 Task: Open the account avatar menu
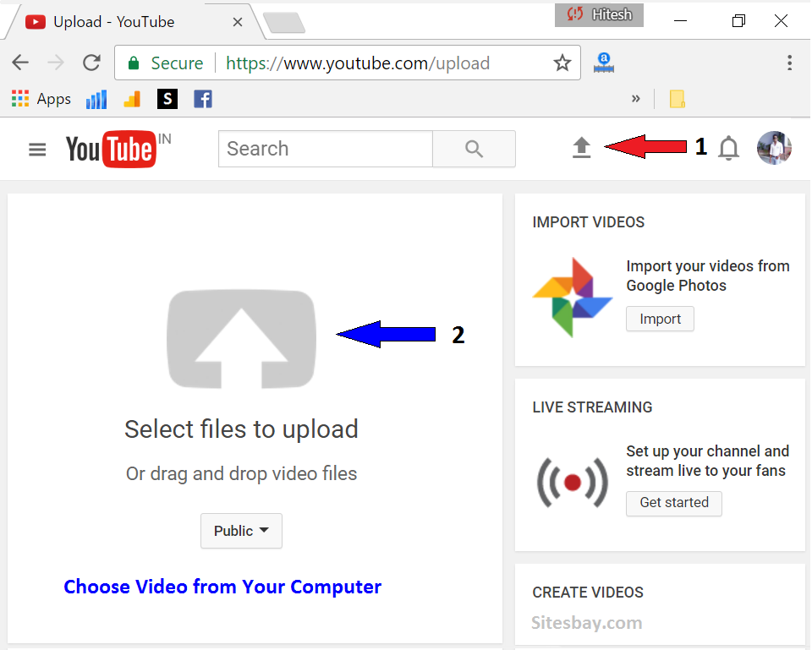tap(774, 148)
